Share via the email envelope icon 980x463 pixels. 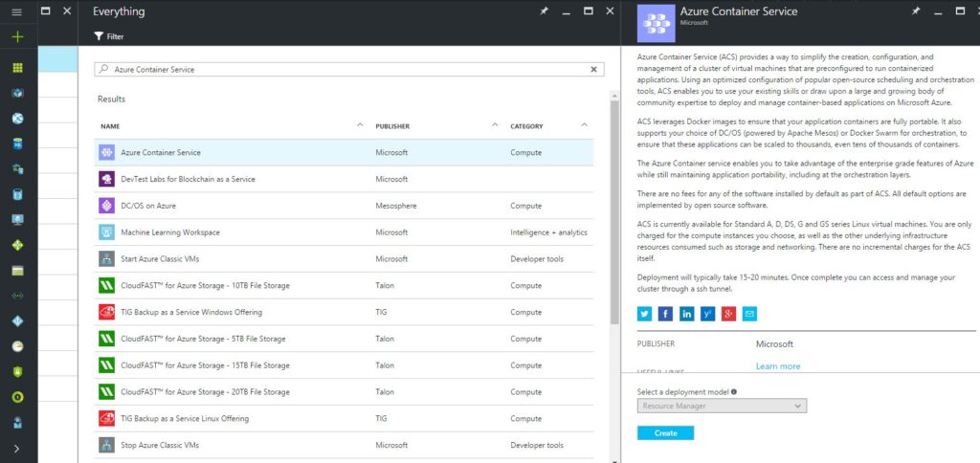click(x=749, y=314)
